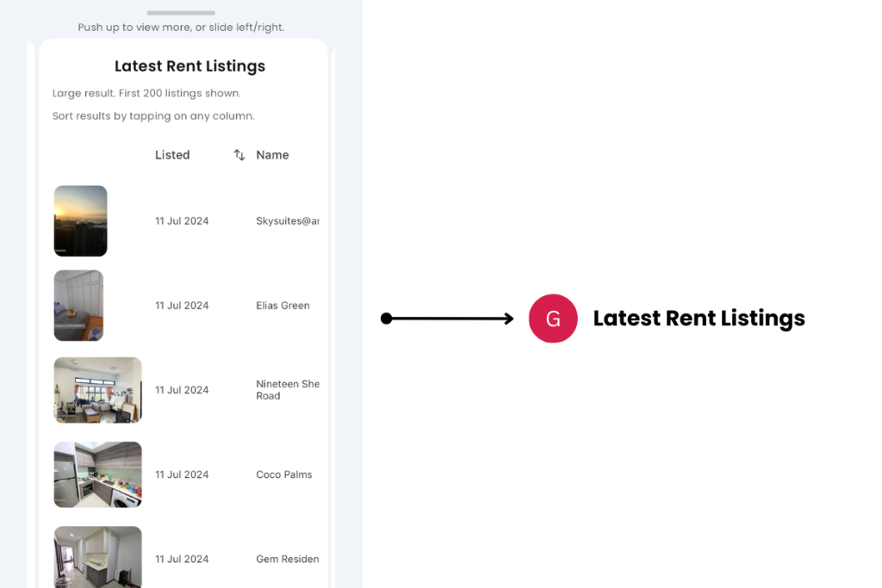
Task: Click the red G badge icon
Action: [x=553, y=319]
